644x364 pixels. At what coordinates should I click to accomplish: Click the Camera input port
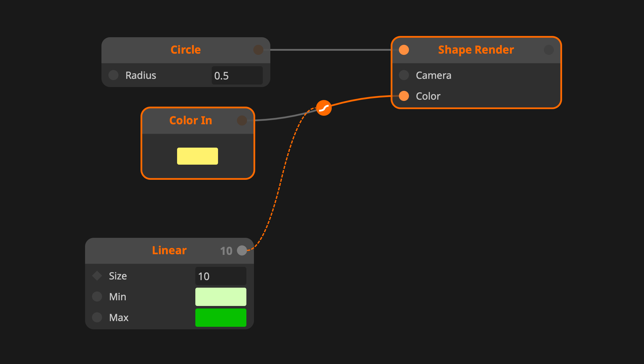point(404,75)
